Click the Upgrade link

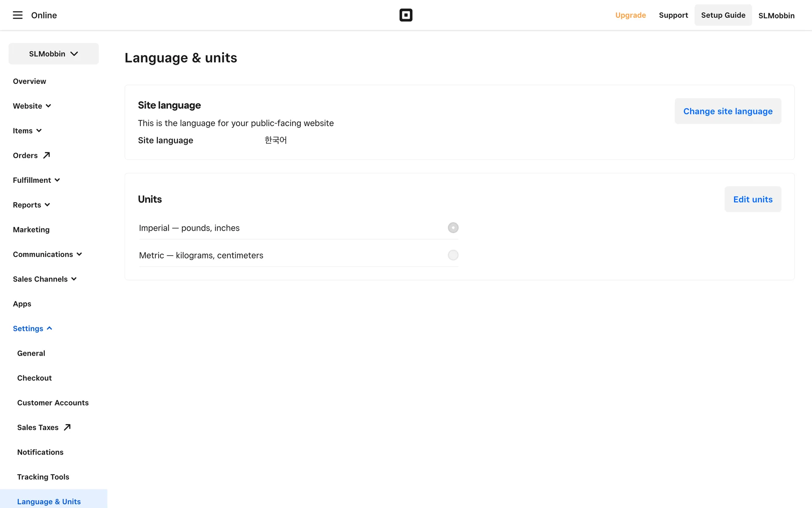pyautogui.click(x=630, y=15)
